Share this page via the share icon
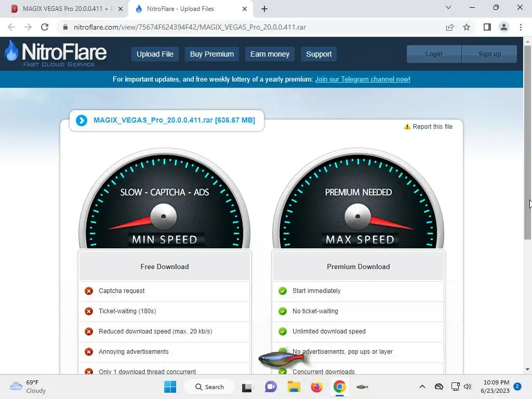Viewport: 532px width, 399px height. [x=450, y=27]
